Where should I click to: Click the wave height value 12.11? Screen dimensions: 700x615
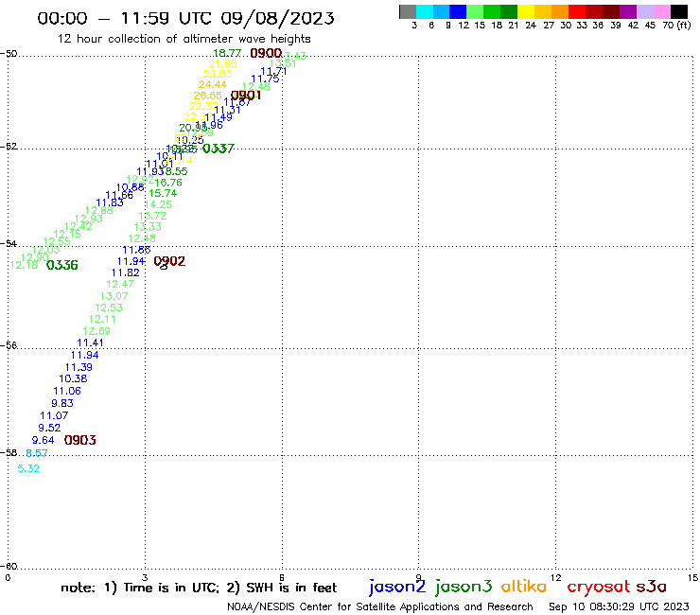coord(102,320)
